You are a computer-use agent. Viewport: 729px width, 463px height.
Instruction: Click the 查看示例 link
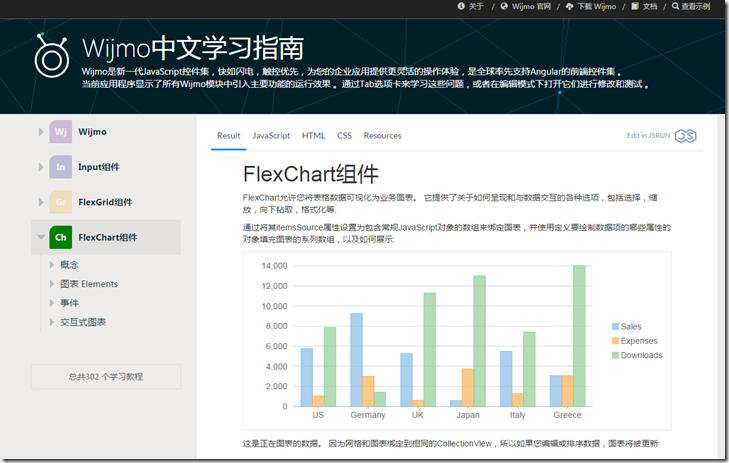696,6
